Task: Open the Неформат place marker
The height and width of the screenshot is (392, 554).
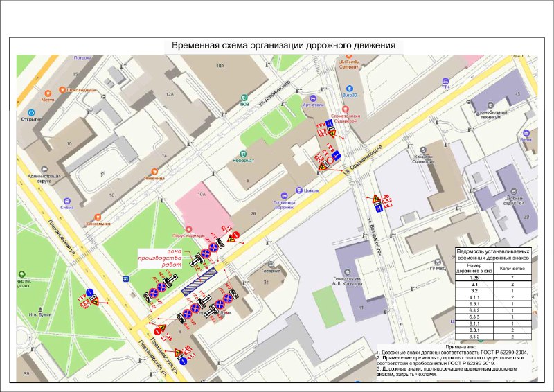Action: click(242, 153)
